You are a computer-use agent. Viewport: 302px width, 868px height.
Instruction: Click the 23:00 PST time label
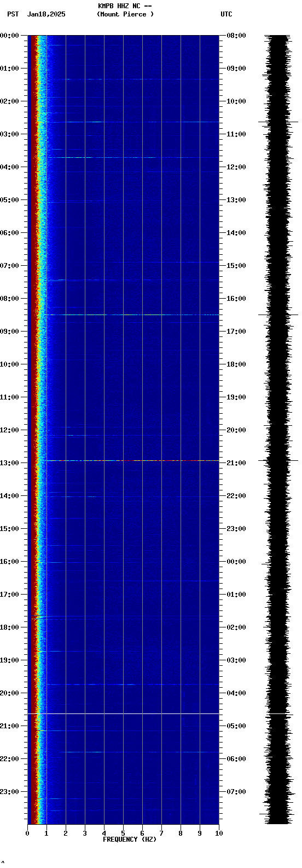pos(9,792)
